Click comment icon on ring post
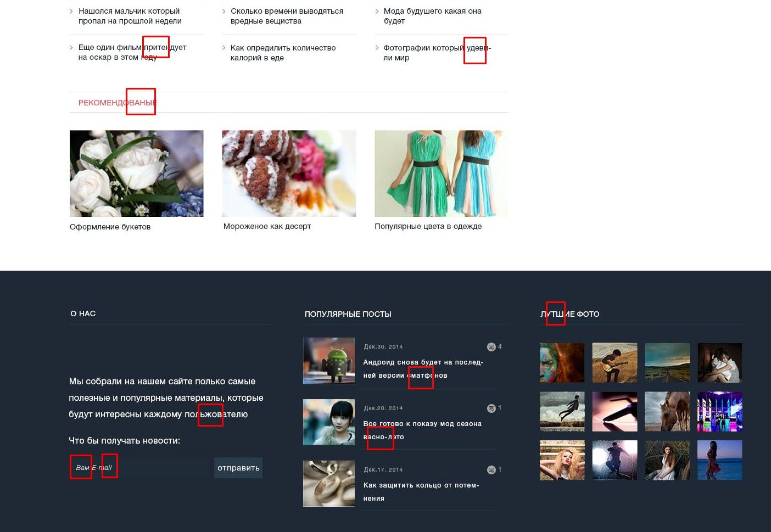The image size is (771, 532). [x=491, y=470]
